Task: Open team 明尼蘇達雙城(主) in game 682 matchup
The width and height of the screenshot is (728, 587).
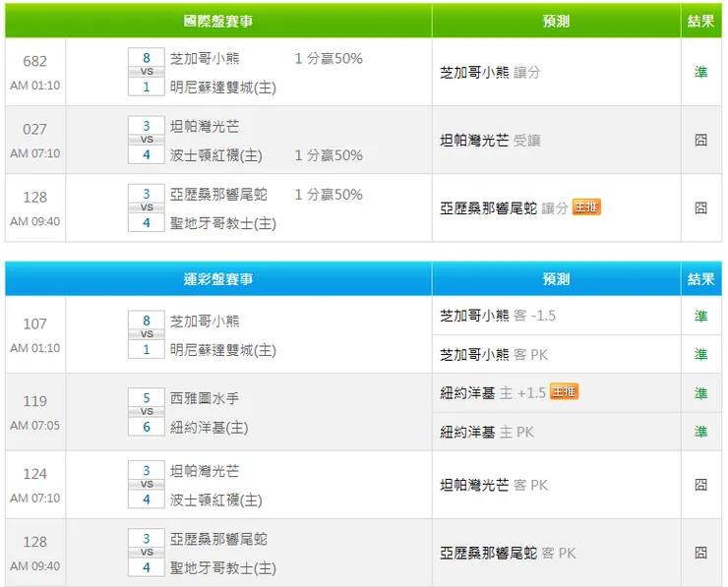Action: pyautogui.click(x=223, y=88)
